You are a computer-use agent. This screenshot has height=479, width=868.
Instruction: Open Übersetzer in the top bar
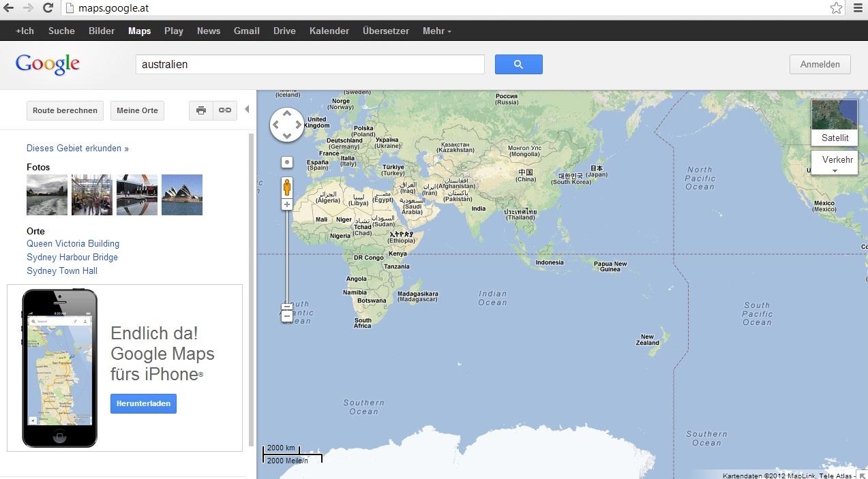(386, 31)
